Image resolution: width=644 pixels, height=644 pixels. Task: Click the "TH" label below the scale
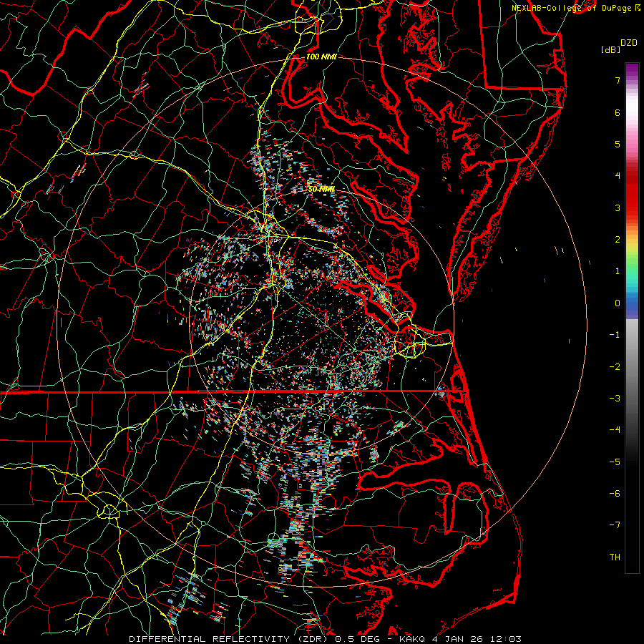615,557
